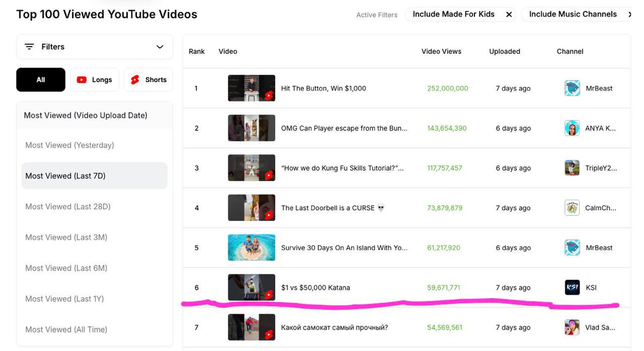Click Shorts badge on Kung Fu thumbnail
This screenshot has height=351, width=644.
tap(269, 175)
